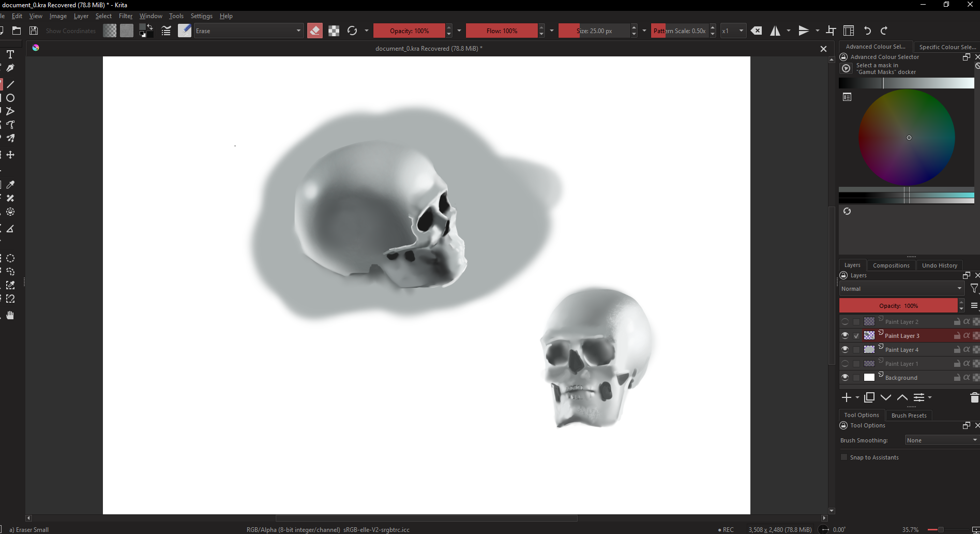Delete the selected layer with trash icon
The width and height of the screenshot is (980, 534).
pos(974,397)
